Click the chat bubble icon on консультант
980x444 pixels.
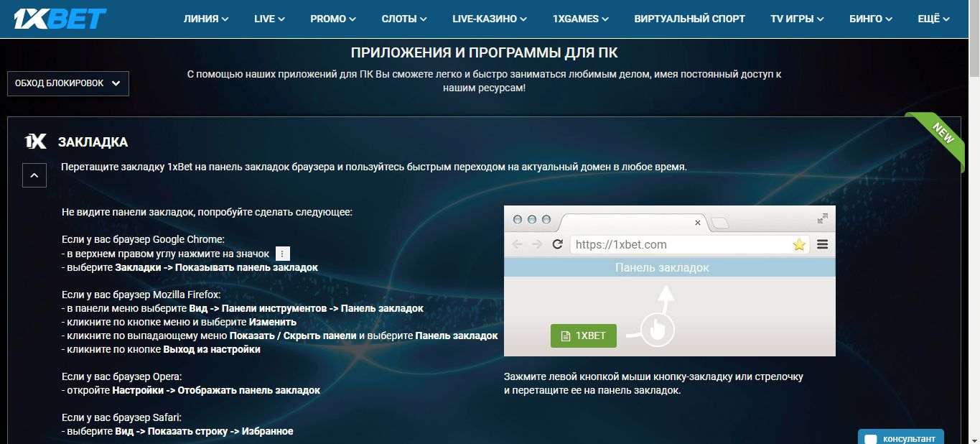tap(871, 440)
